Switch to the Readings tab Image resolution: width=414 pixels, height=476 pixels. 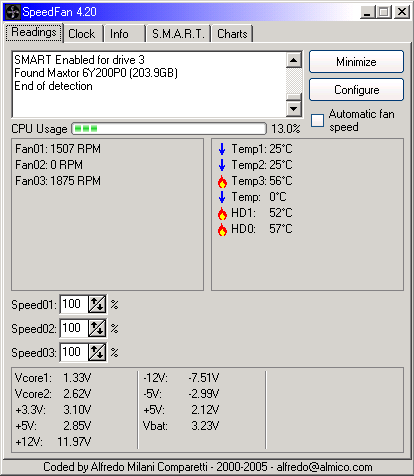[x=34, y=33]
